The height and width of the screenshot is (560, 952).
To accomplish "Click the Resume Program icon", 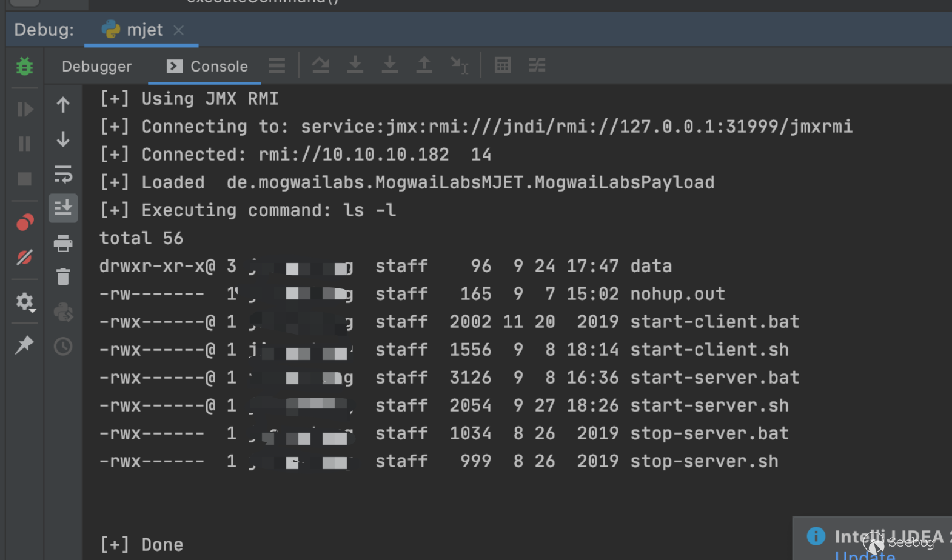I will coord(25,109).
